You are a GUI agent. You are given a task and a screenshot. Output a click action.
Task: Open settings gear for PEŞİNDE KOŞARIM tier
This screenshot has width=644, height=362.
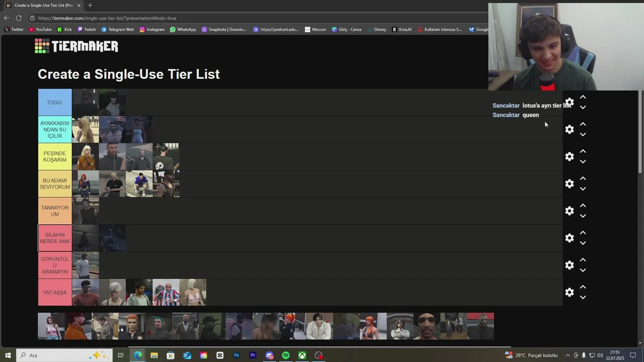(x=569, y=156)
